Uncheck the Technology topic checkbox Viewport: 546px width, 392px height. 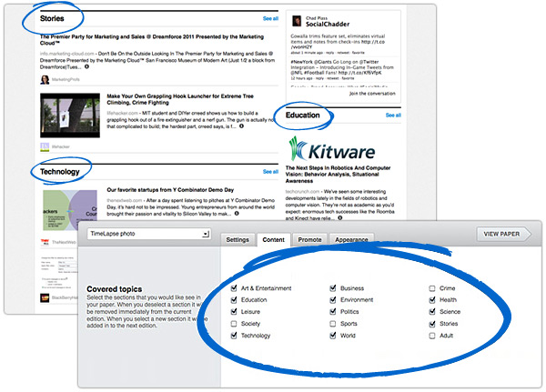(x=234, y=336)
